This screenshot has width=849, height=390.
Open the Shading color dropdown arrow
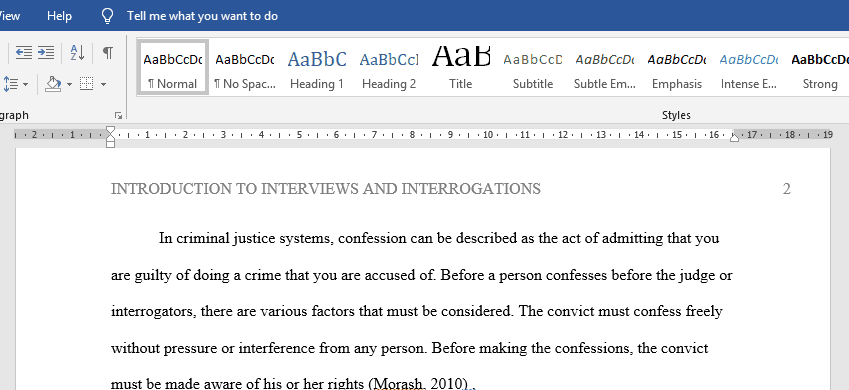tap(69, 84)
